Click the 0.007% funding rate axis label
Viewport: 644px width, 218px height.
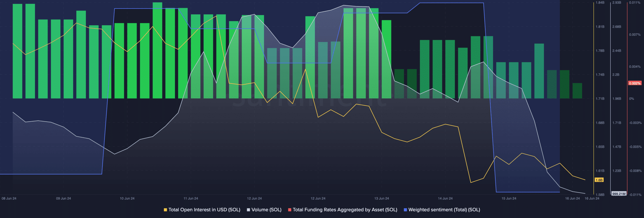click(635, 35)
